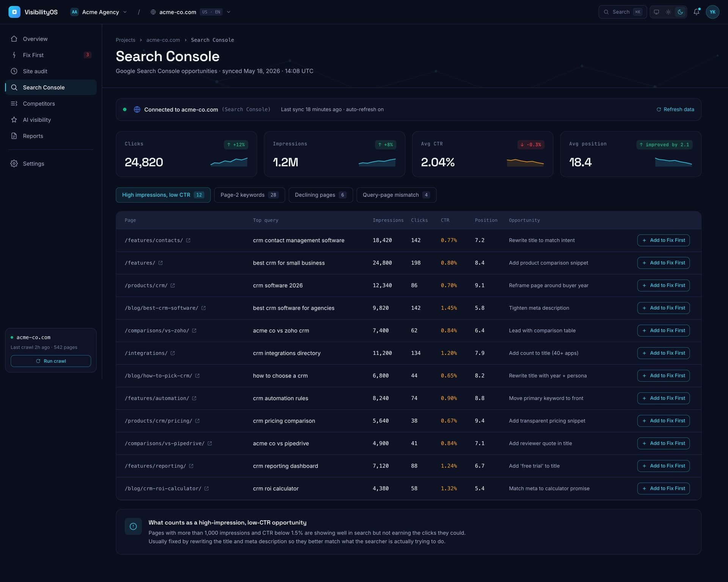Click the Clicks metric card sparkline

[x=229, y=162]
